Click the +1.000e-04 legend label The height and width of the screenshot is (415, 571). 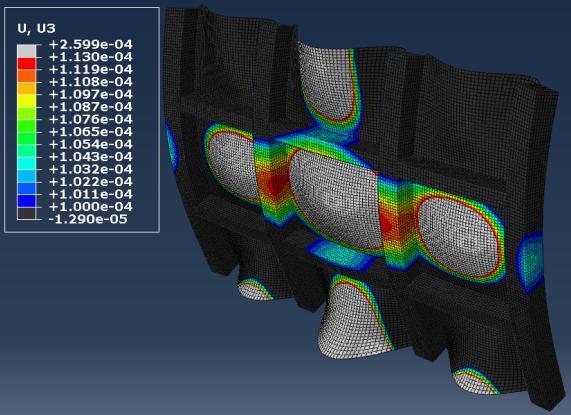point(90,206)
